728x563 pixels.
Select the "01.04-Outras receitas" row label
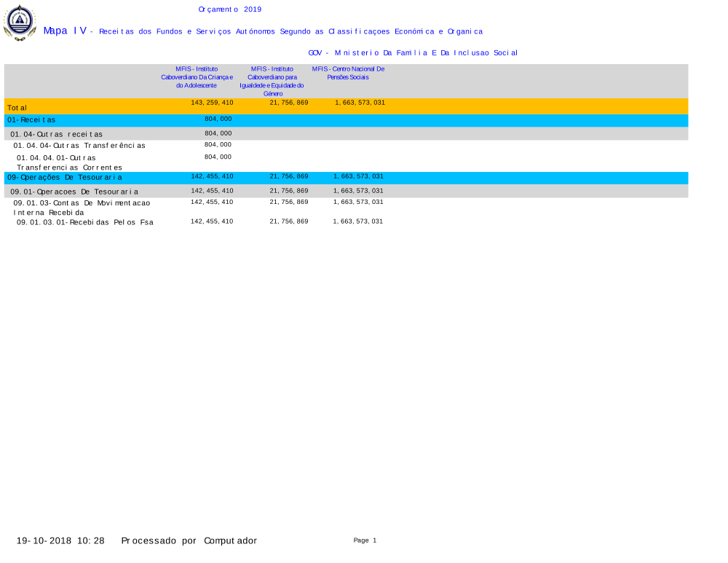tap(56, 134)
